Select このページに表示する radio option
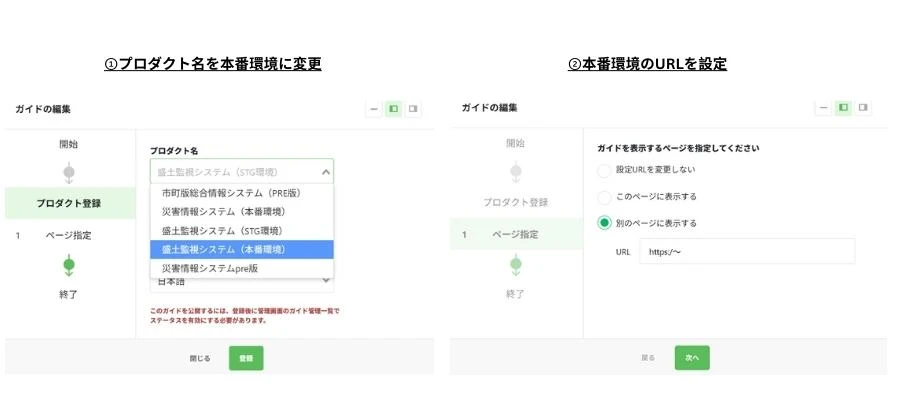 [x=604, y=197]
